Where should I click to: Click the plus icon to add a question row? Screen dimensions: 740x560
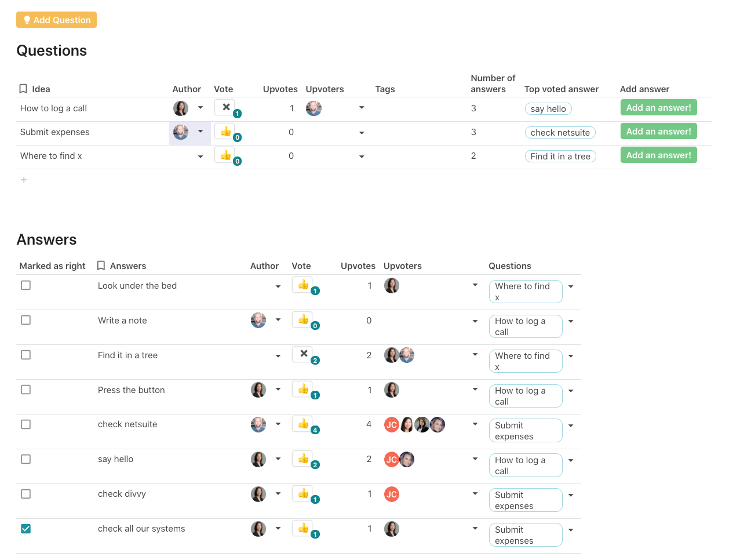(x=24, y=180)
